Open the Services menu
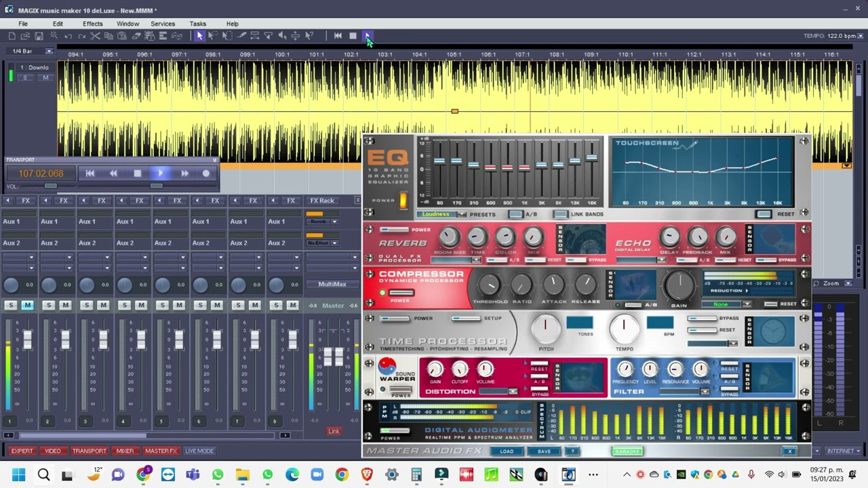 pyautogui.click(x=163, y=24)
